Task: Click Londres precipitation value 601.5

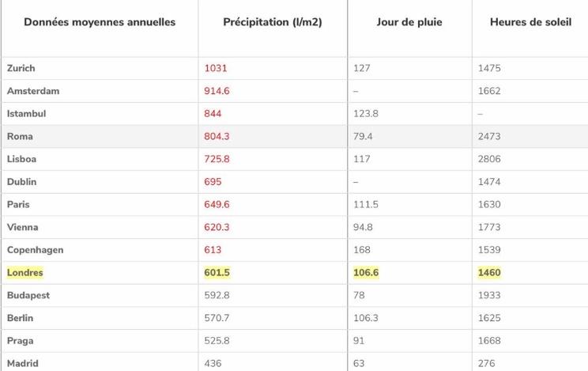Action: pos(217,273)
